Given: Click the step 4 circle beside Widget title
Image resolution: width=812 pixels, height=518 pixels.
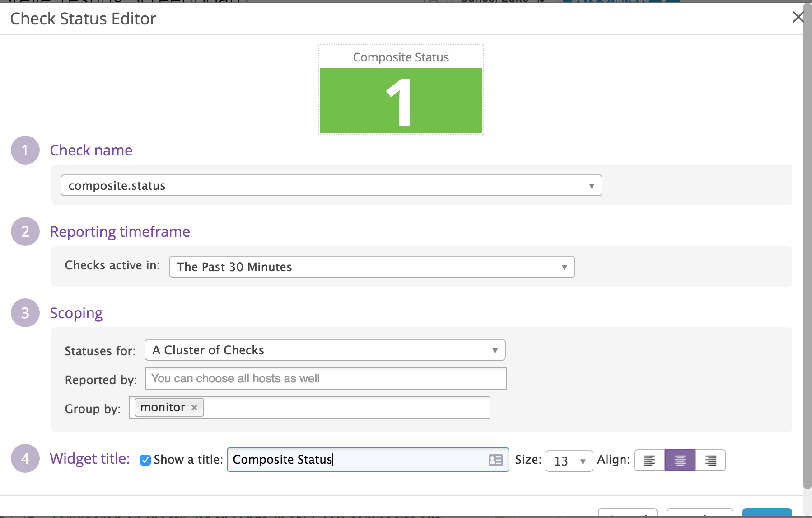Looking at the screenshot, I should 25,458.
